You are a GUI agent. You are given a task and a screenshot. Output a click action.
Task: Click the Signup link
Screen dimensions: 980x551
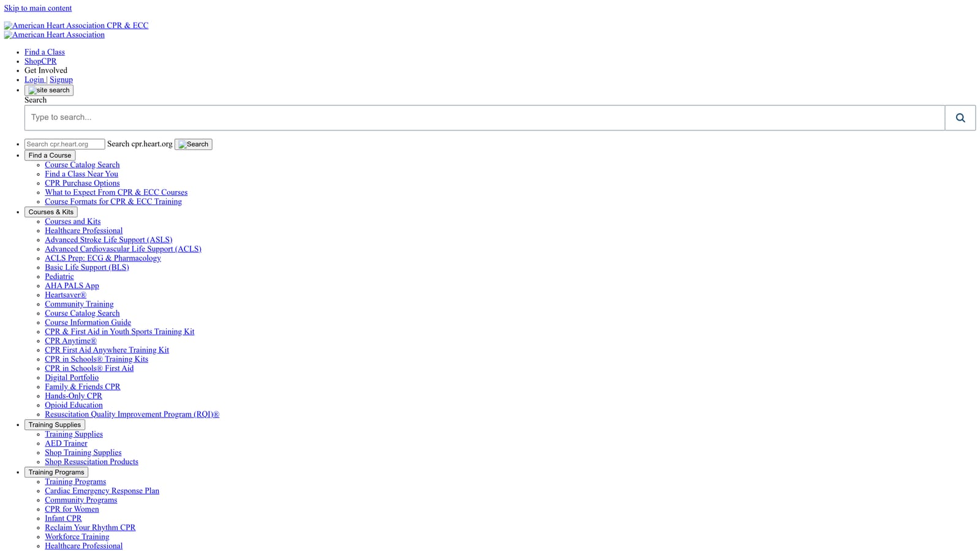(x=61, y=80)
